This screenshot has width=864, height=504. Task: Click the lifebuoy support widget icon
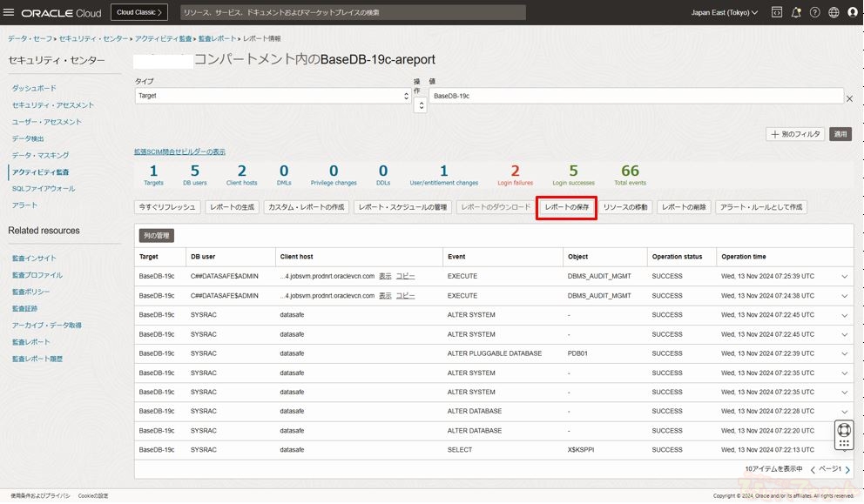pos(843,429)
